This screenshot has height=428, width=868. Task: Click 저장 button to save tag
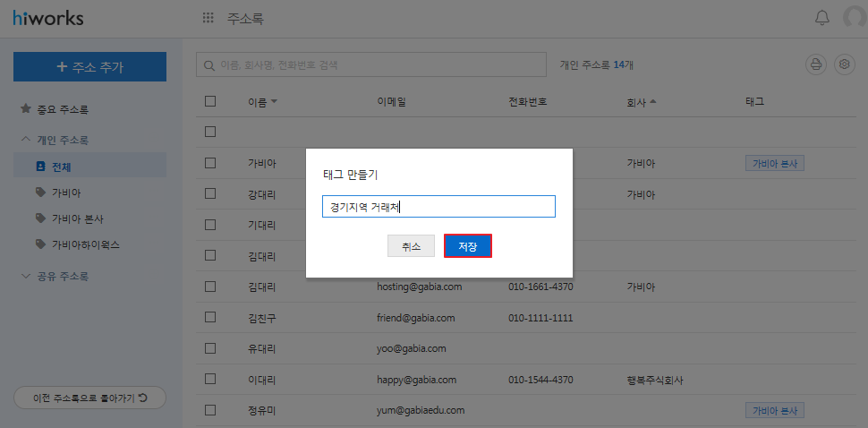click(467, 246)
